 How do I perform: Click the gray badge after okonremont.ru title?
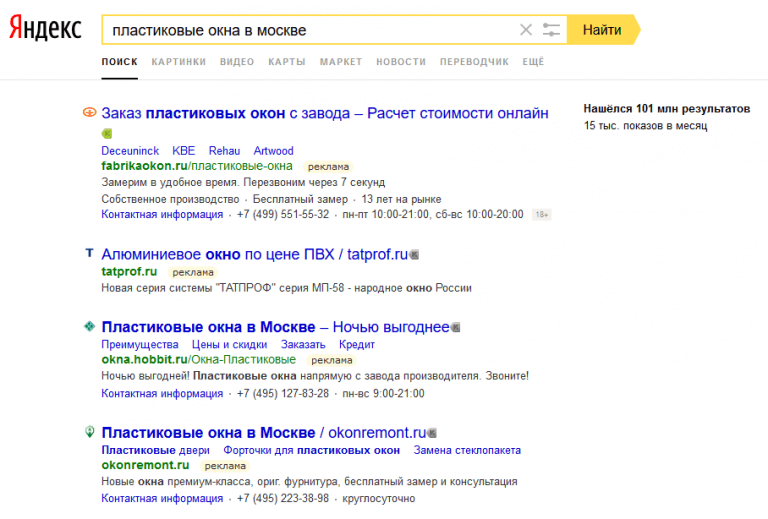pyautogui.click(x=432, y=433)
